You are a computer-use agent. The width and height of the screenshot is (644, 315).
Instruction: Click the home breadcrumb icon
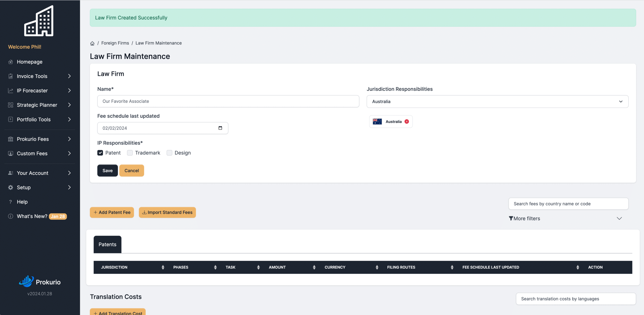click(x=92, y=43)
